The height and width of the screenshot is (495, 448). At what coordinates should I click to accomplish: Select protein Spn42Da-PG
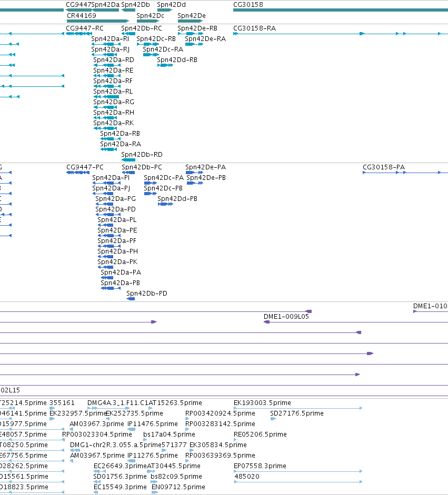coord(116,198)
